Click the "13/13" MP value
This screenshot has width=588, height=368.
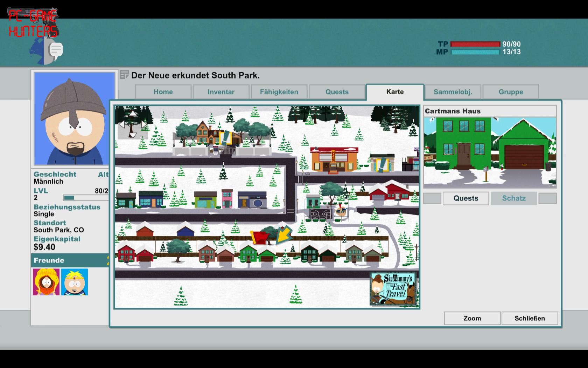click(x=511, y=52)
